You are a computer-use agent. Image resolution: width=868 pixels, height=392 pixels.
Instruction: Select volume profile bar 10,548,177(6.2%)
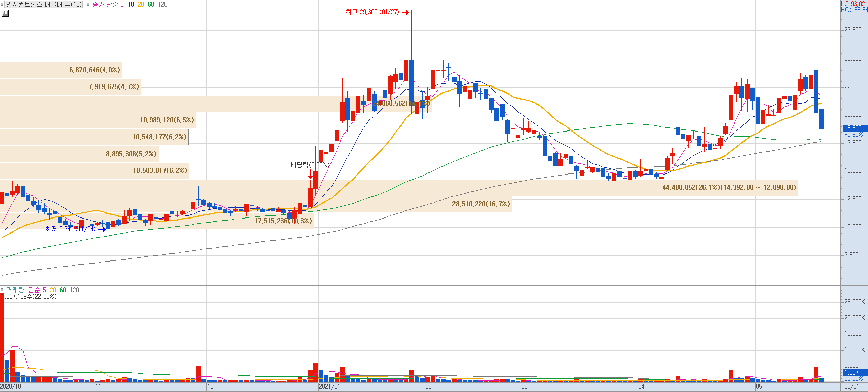click(94, 137)
